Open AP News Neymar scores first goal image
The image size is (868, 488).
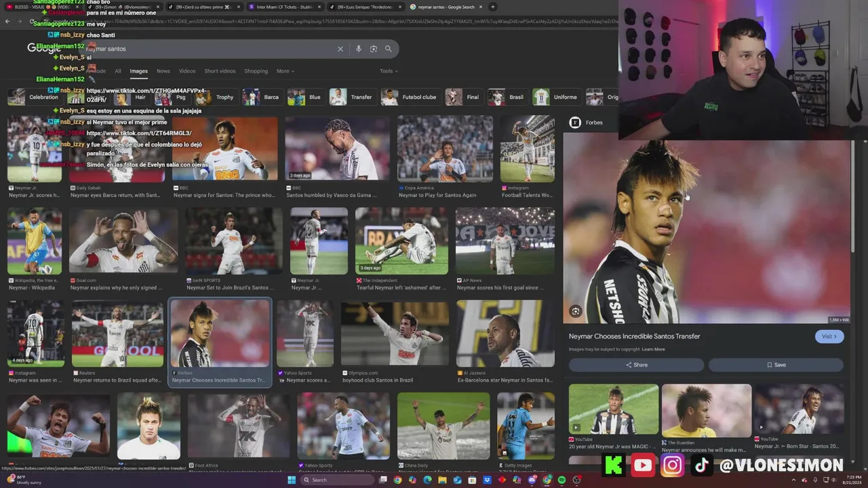point(505,241)
